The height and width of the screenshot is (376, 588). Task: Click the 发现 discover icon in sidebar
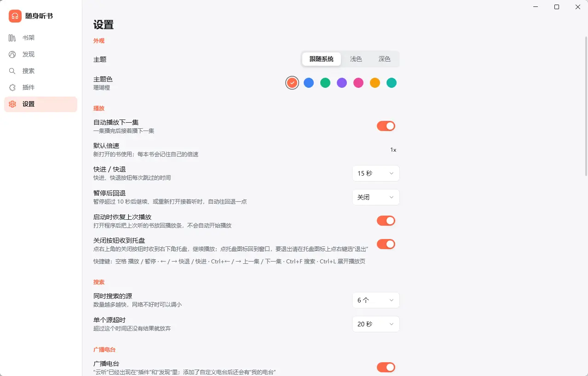[x=12, y=54]
